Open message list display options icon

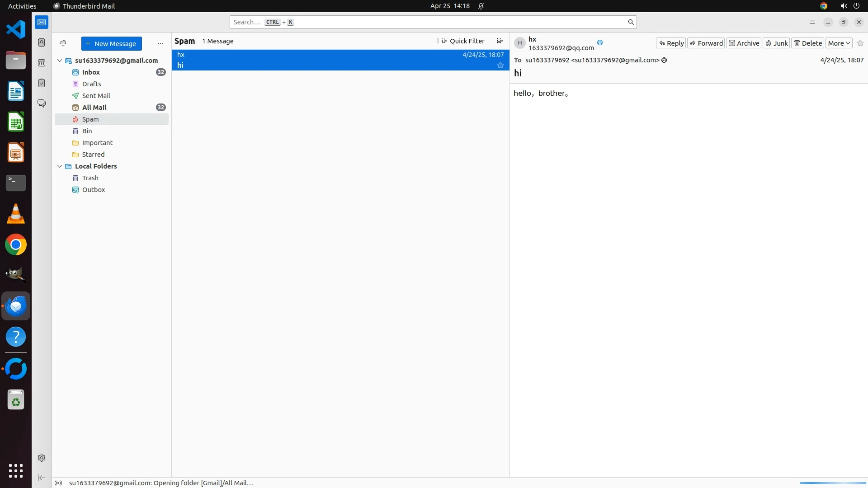(500, 41)
